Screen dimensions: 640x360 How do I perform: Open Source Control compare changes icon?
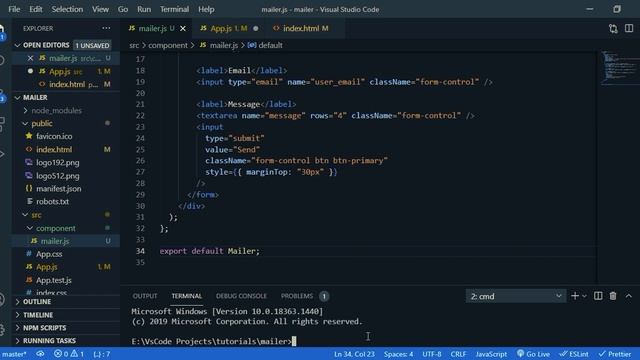[613, 29]
